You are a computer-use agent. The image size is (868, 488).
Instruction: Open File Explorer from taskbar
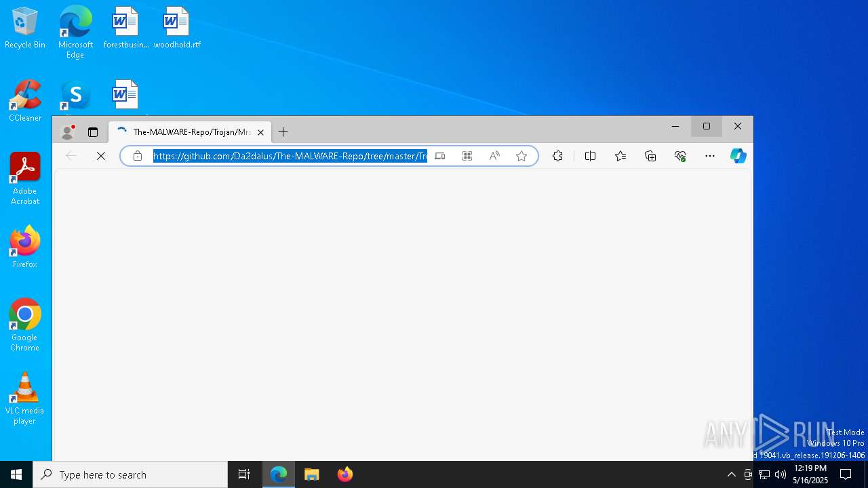click(x=312, y=474)
